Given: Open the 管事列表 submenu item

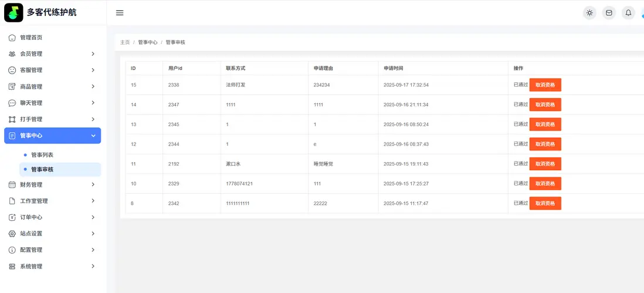Looking at the screenshot, I should click(42, 155).
